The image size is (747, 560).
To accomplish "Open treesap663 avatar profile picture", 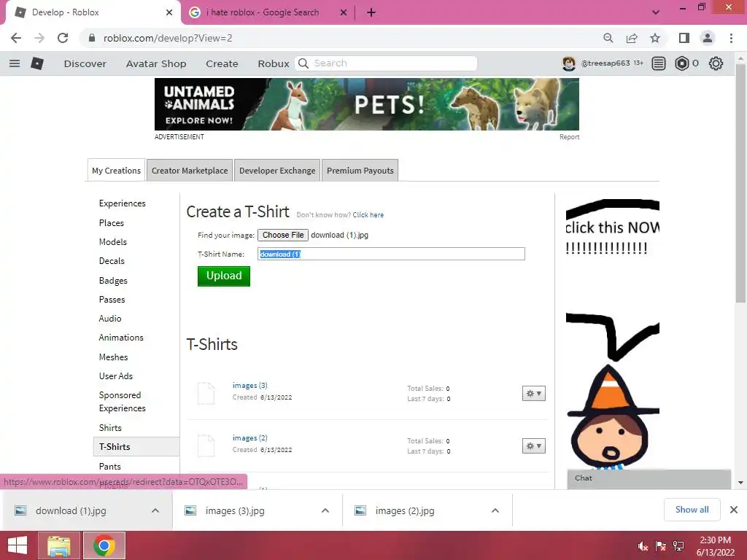I will point(568,63).
